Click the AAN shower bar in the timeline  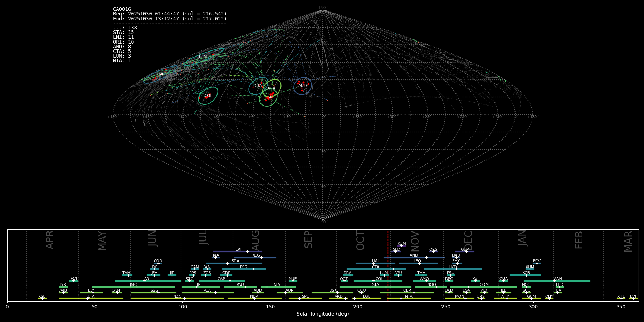click(x=557, y=281)
